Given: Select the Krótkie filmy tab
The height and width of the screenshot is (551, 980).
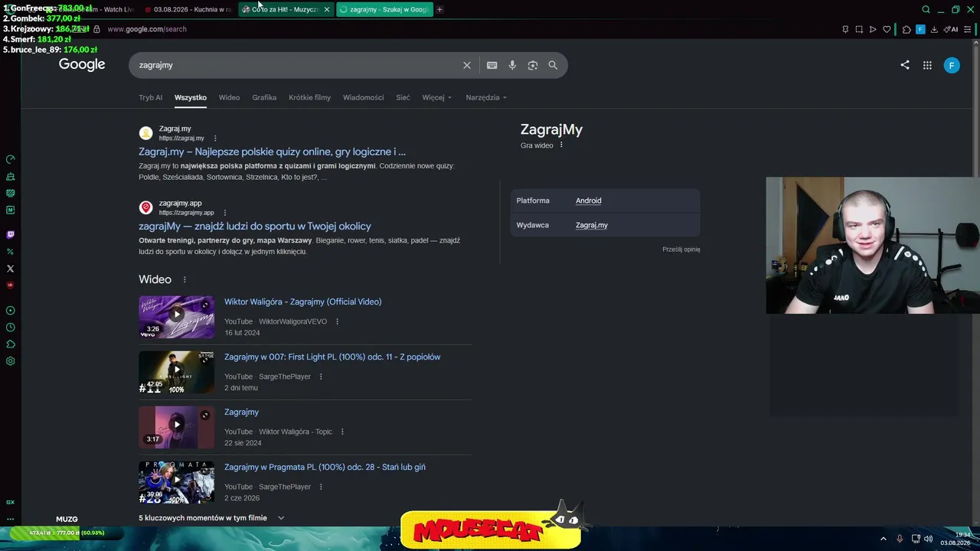Looking at the screenshot, I should coord(309,97).
